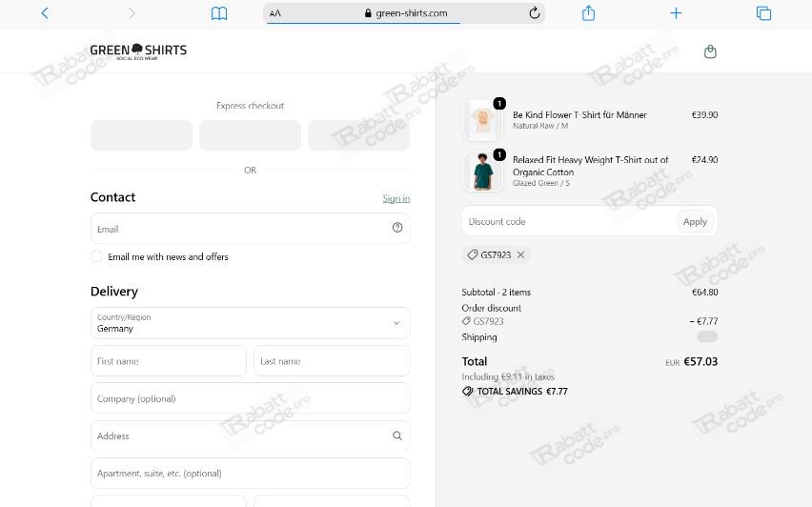812x507 pixels.
Task: Click the email help question-mark icon
Action: pos(397,228)
